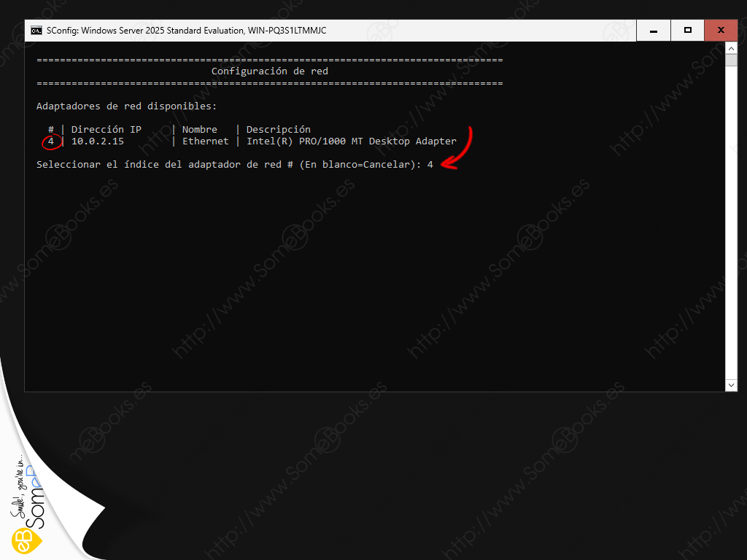This screenshot has height=560, width=747.
Task: Place cursor at typed value 4 in prompt
Action: (430, 165)
